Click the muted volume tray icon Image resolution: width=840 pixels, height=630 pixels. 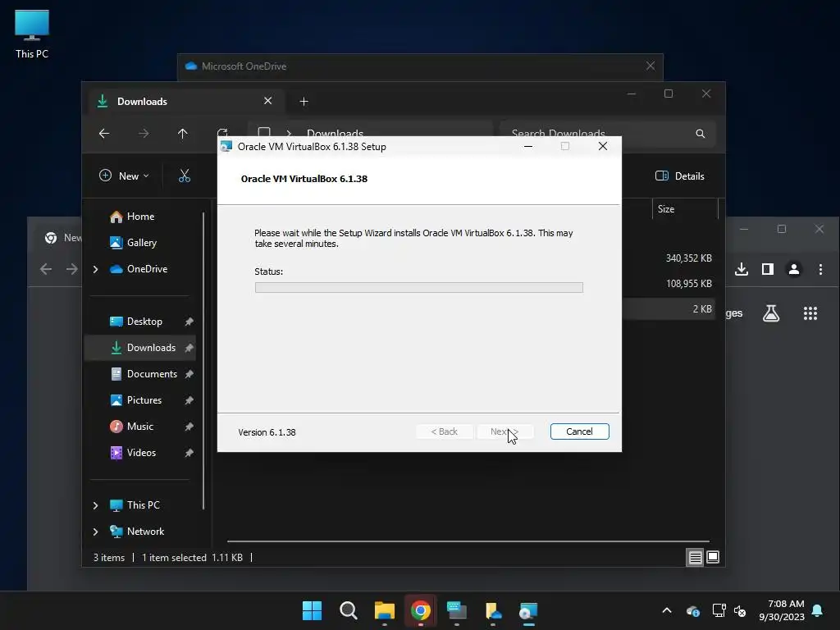click(x=741, y=610)
